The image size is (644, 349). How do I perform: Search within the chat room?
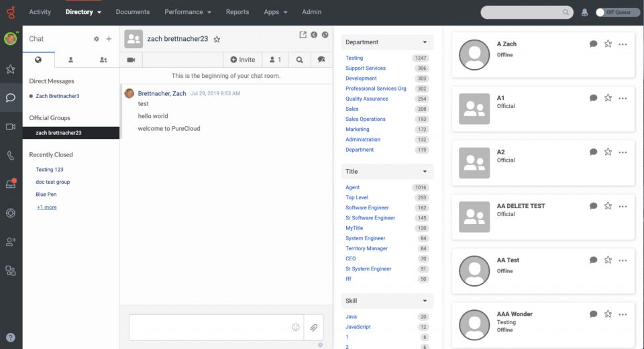[x=299, y=60]
